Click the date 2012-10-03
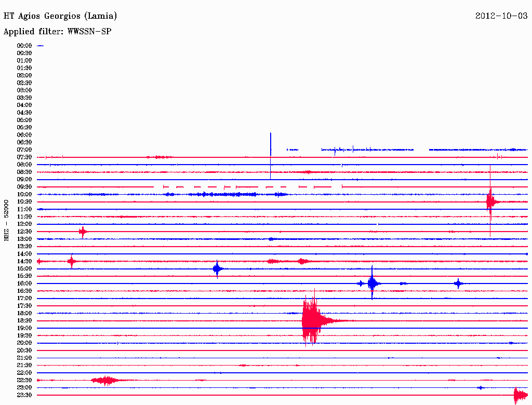This screenshot has width=532, height=405. click(501, 16)
